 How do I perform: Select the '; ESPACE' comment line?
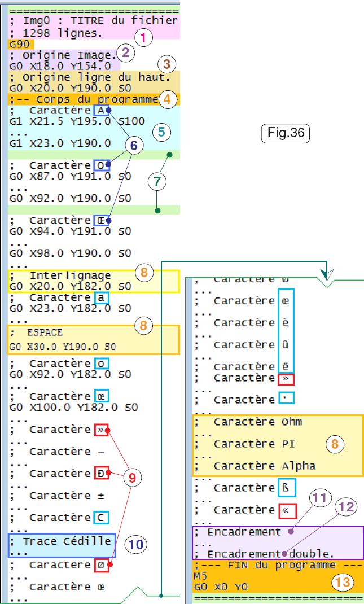point(36,332)
